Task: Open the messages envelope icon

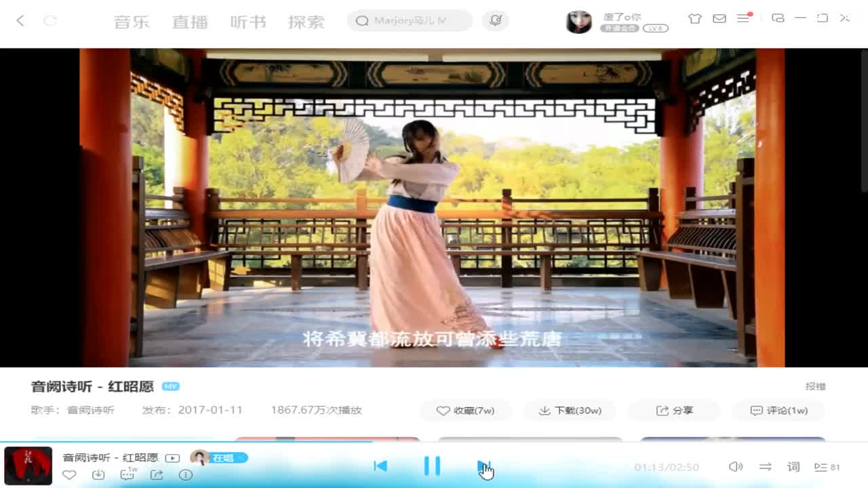Action: (719, 19)
